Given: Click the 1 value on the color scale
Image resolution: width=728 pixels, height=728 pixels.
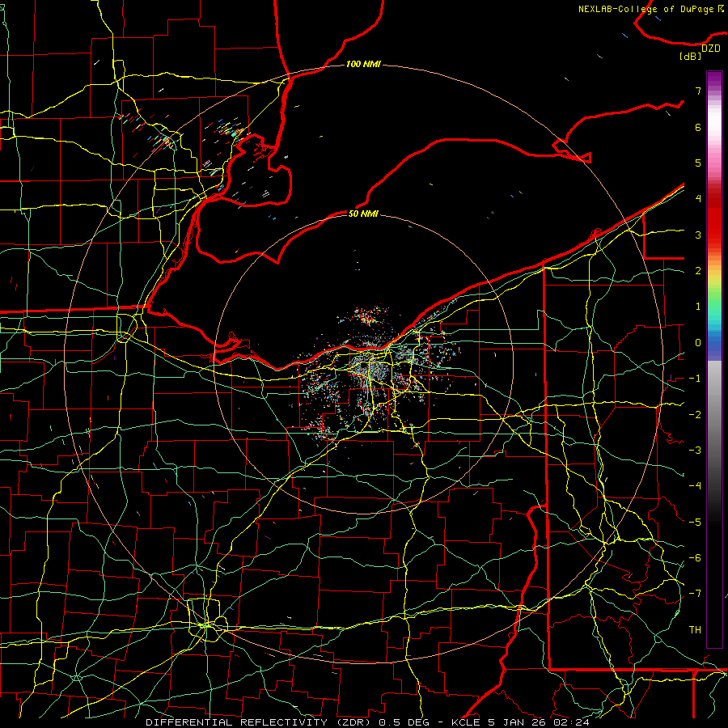Looking at the screenshot, I should pos(698,307).
